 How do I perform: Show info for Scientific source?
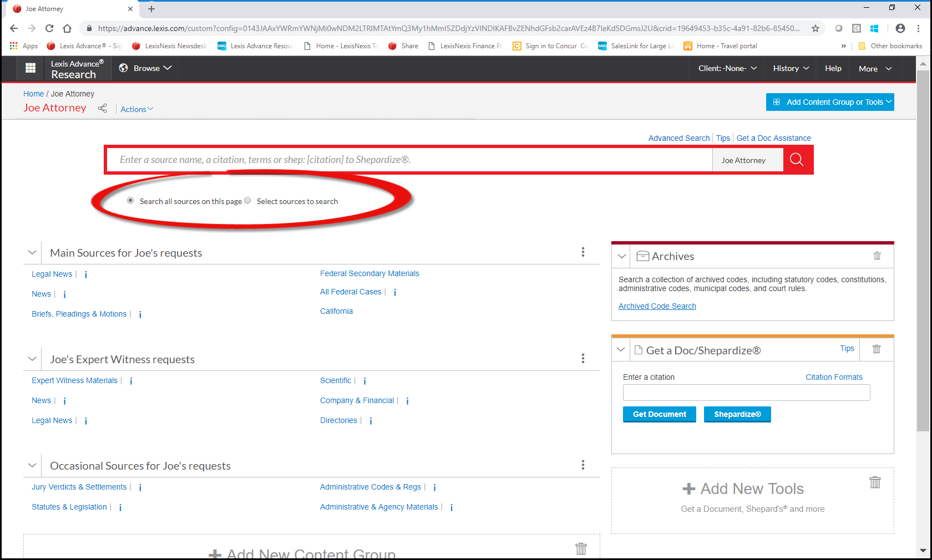click(x=364, y=381)
